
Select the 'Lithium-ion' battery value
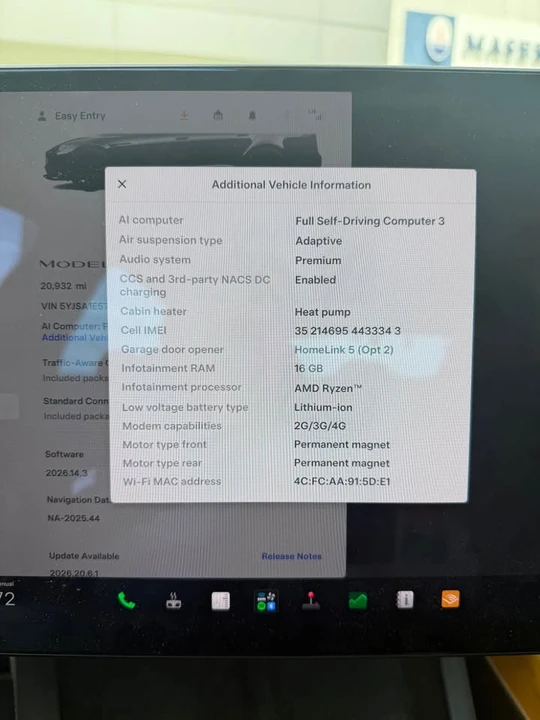click(x=323, y=407)
